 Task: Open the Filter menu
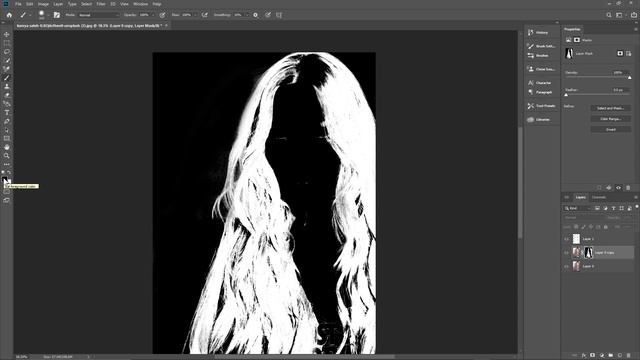(x=101, y=4)
